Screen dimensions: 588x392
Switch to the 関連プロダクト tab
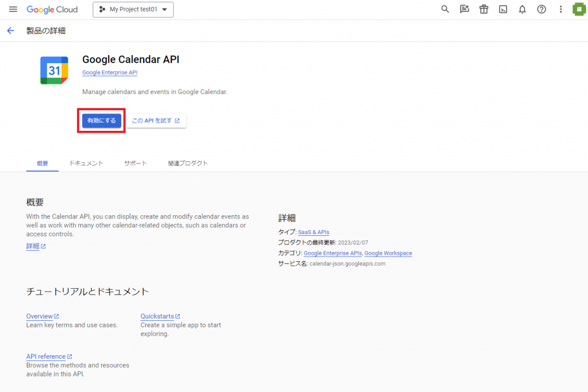coord(188,164)
